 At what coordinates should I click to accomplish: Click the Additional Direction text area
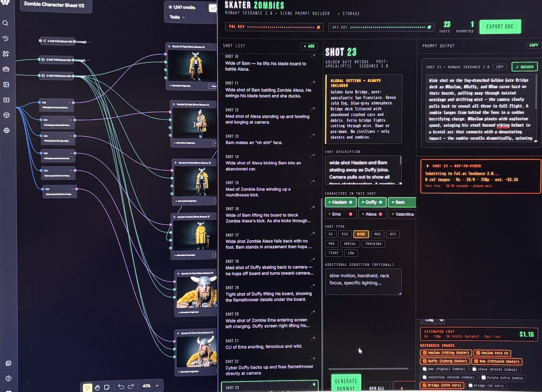363,282
